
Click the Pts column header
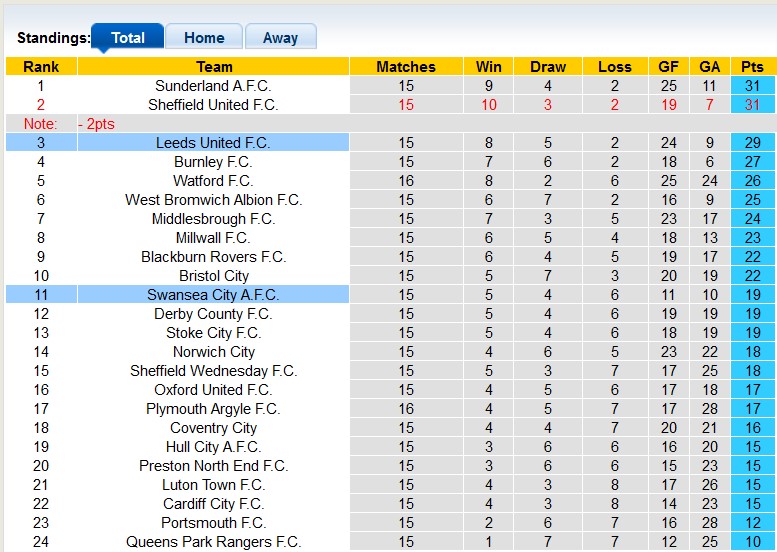pos(752,67)
